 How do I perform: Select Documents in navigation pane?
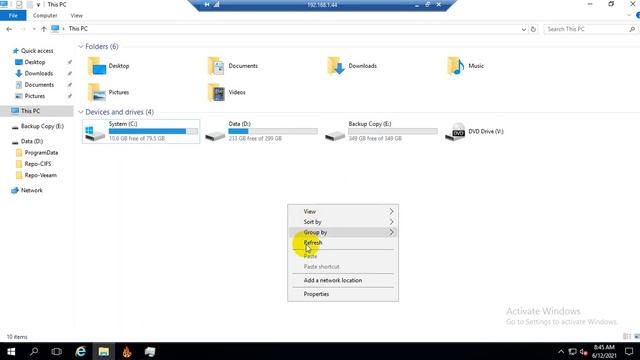(x=39, y=85)
